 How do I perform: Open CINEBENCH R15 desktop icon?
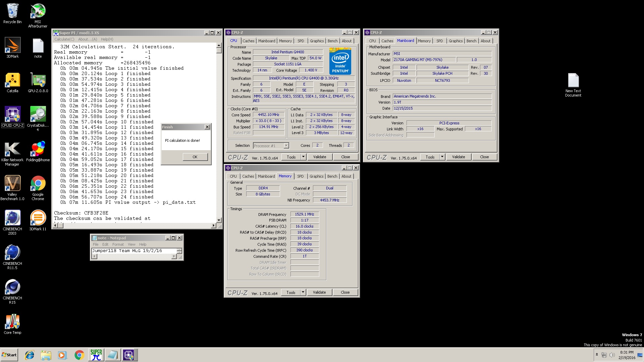click(x=12, y=292)
